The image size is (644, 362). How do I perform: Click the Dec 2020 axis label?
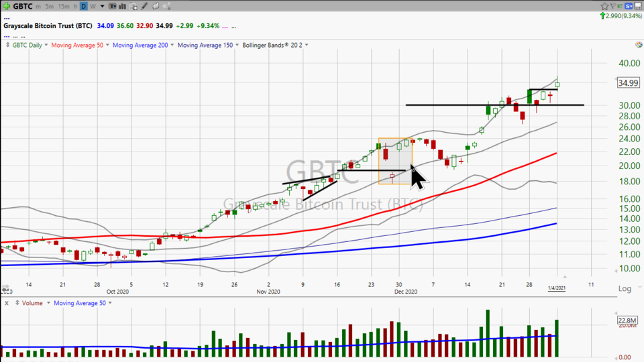[406, 292]
